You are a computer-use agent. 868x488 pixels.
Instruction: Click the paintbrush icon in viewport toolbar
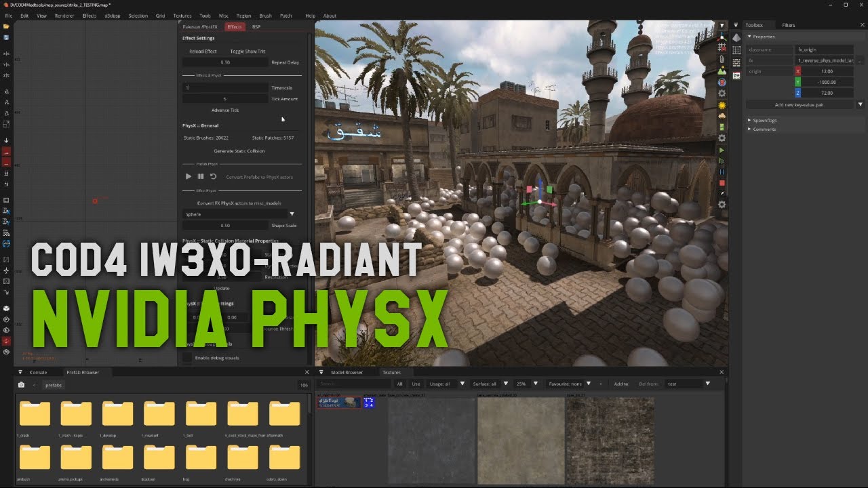coord(722,193)
